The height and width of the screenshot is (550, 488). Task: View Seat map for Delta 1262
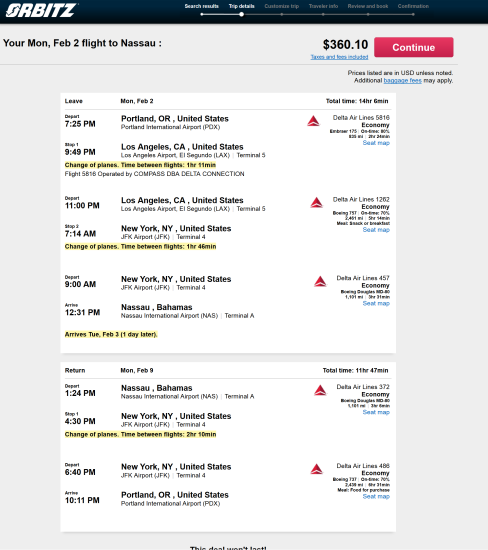pos(376,230)
